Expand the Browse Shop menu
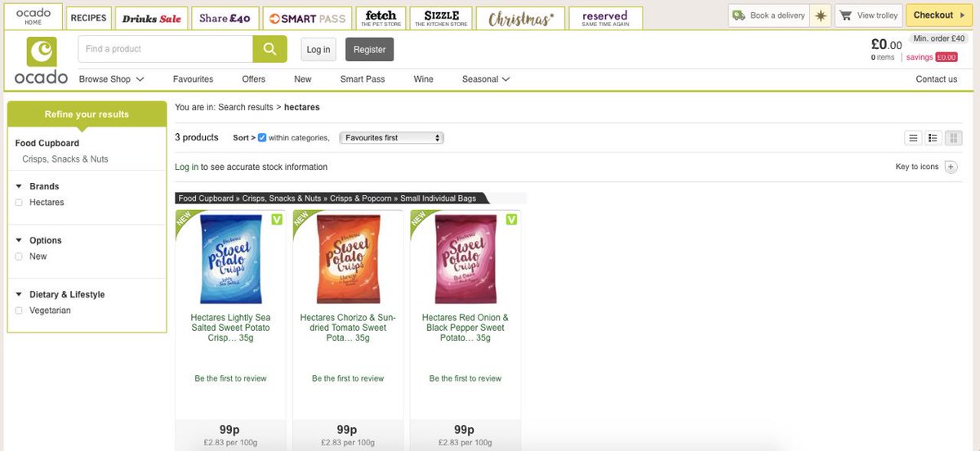The height and width of the screenshot is (451, 980). [x=111, y=79]
